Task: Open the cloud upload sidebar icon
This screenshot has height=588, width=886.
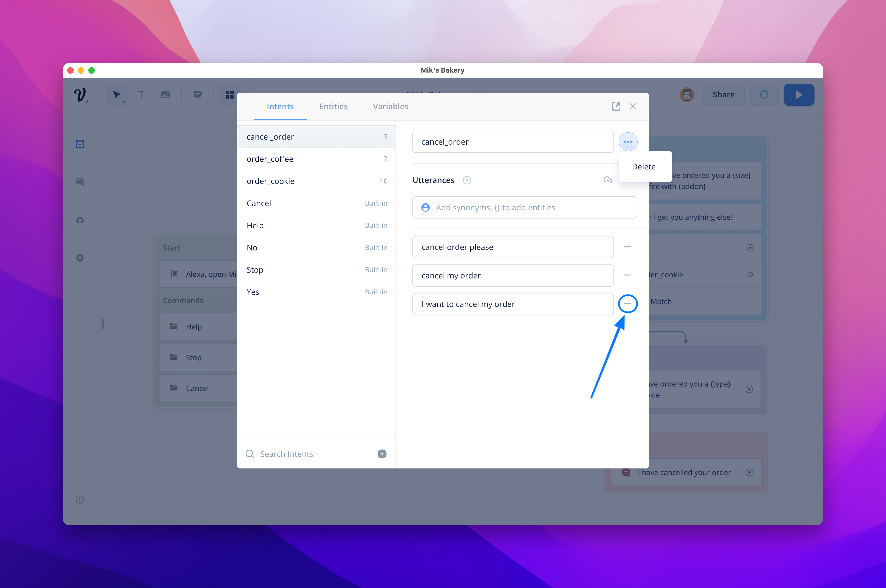Action: [x=80, y=220]
